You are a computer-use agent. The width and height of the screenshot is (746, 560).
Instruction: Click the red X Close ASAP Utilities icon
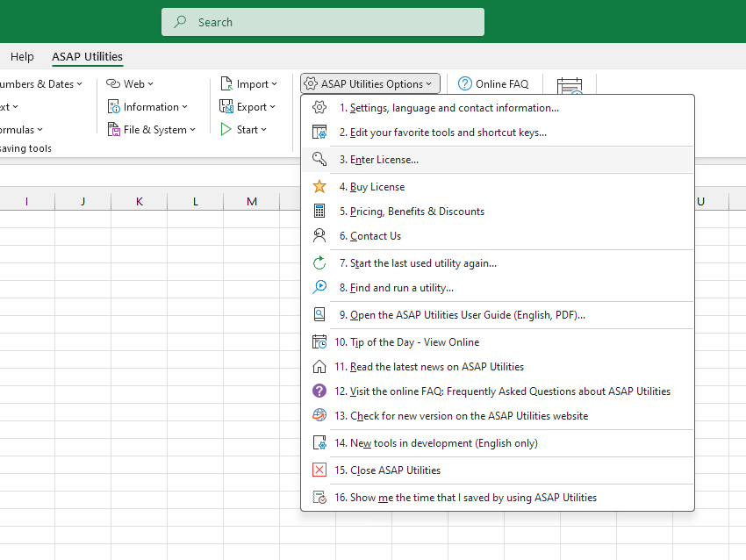pos(319,470)
